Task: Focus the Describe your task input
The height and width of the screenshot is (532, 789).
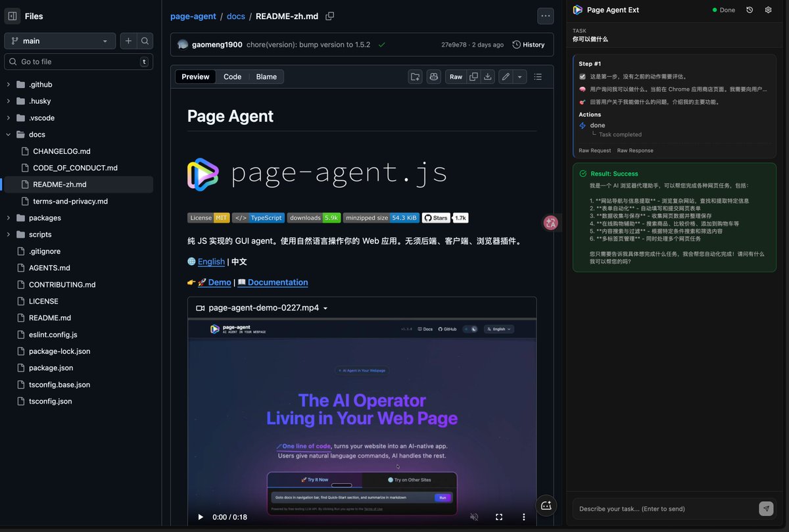Action: [665, 508]
